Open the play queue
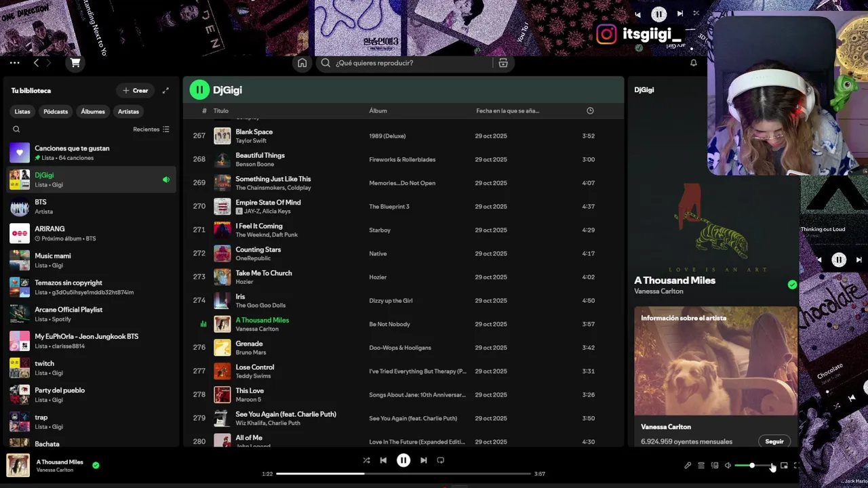 click(x=701, y=466)
